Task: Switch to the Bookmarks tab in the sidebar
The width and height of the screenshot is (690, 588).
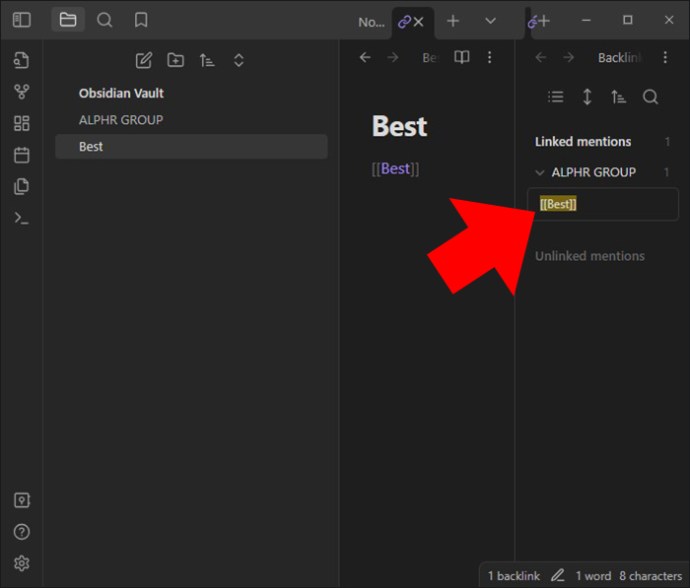Action: (x=141, y=20)
